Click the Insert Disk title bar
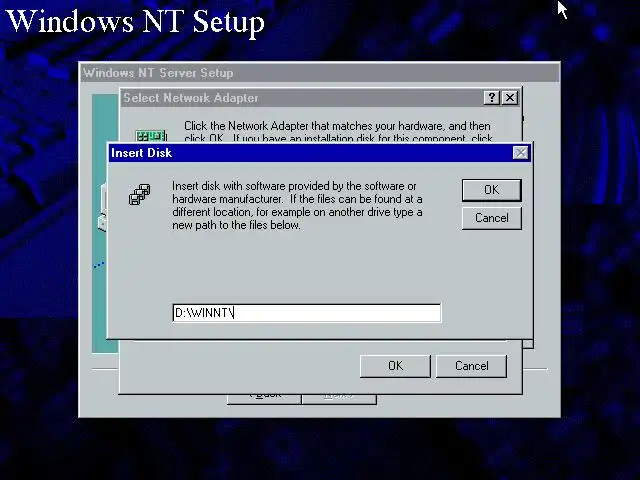Image resolution: width=640 pixels, height=480 pixels. (320, 153)
